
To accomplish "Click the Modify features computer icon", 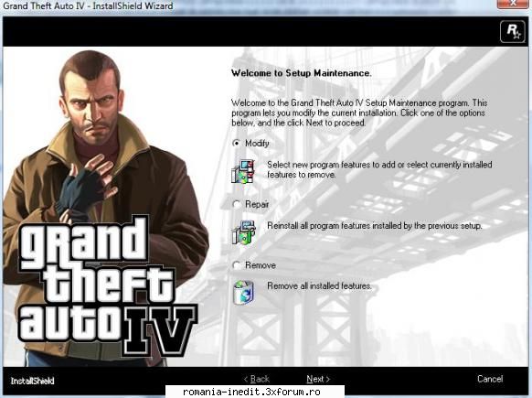I will pos(243,171).
